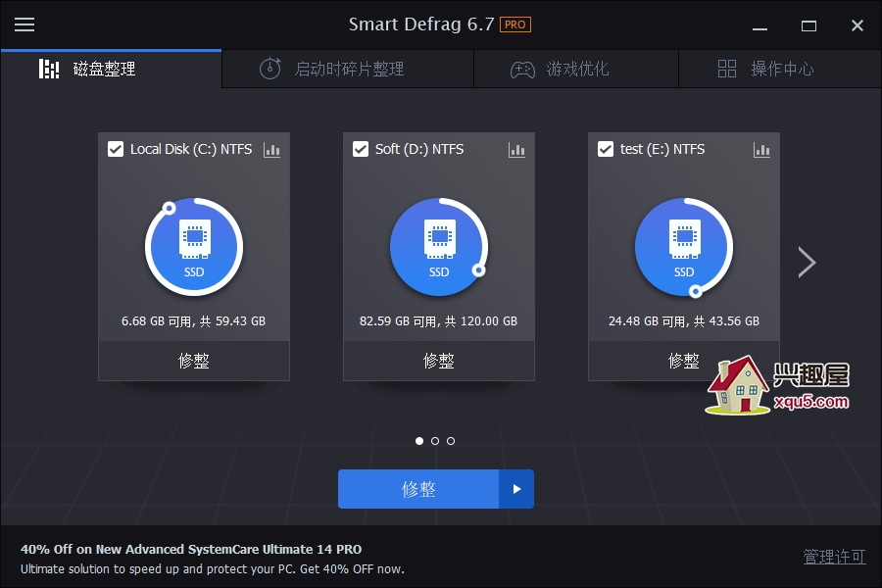Uncheck test (E:) checkbox
The image size is (882, 588).
point(606,149)
